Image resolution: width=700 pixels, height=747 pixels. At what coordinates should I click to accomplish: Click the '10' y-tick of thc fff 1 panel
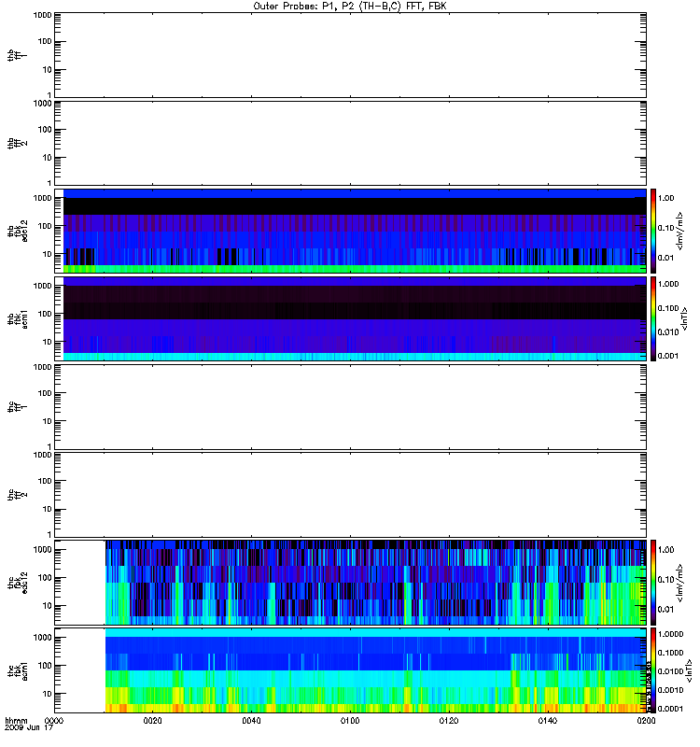pos(48,421)
